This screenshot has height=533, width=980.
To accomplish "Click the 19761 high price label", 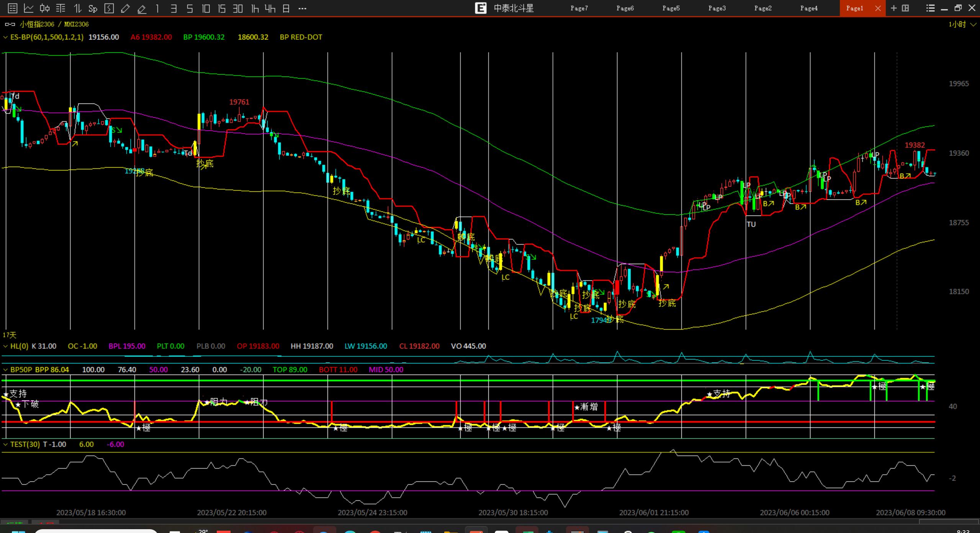I will [x=239, y=102].
